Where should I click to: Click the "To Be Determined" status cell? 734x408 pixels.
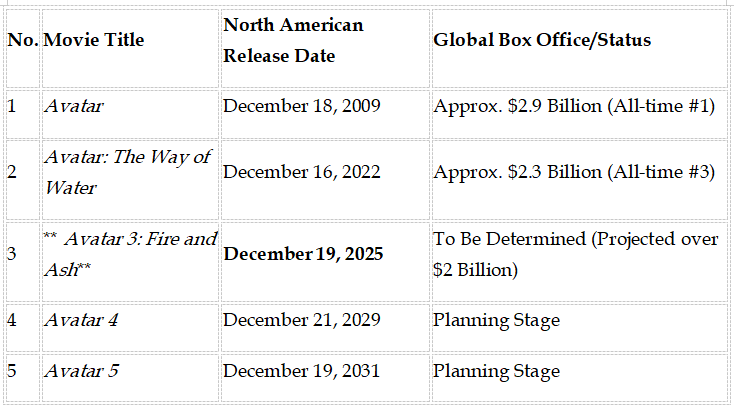[575, 253]
